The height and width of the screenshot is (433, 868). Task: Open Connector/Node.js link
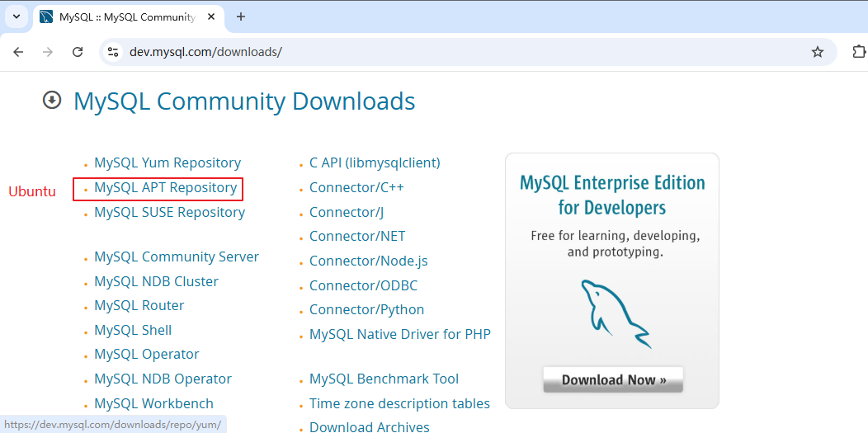click(369, 261)
